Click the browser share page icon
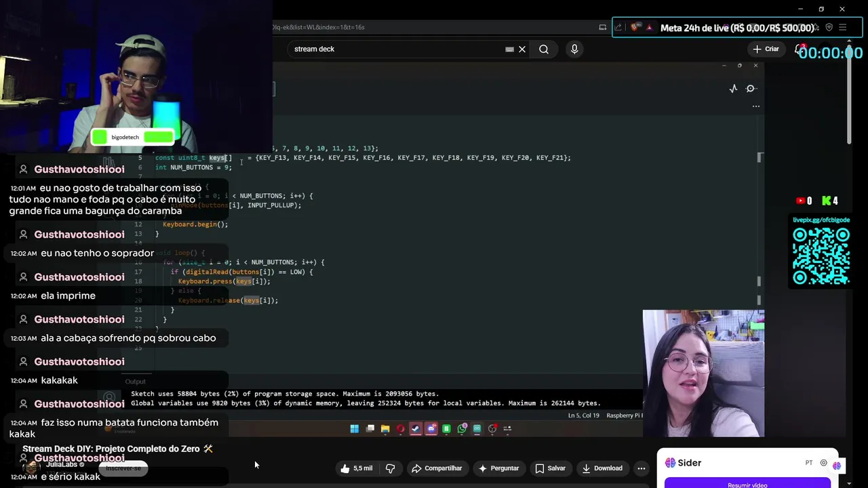This screenshot has height=488, width=868. pos(618,27)
